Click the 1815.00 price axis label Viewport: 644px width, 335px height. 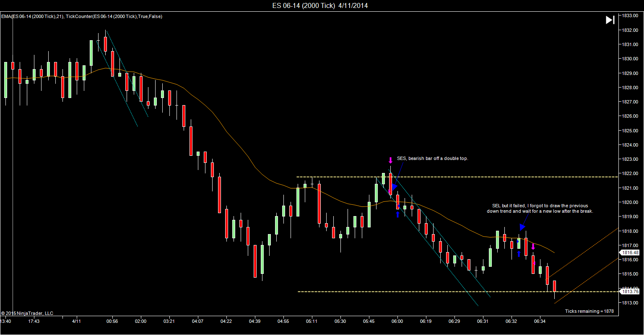630,274
